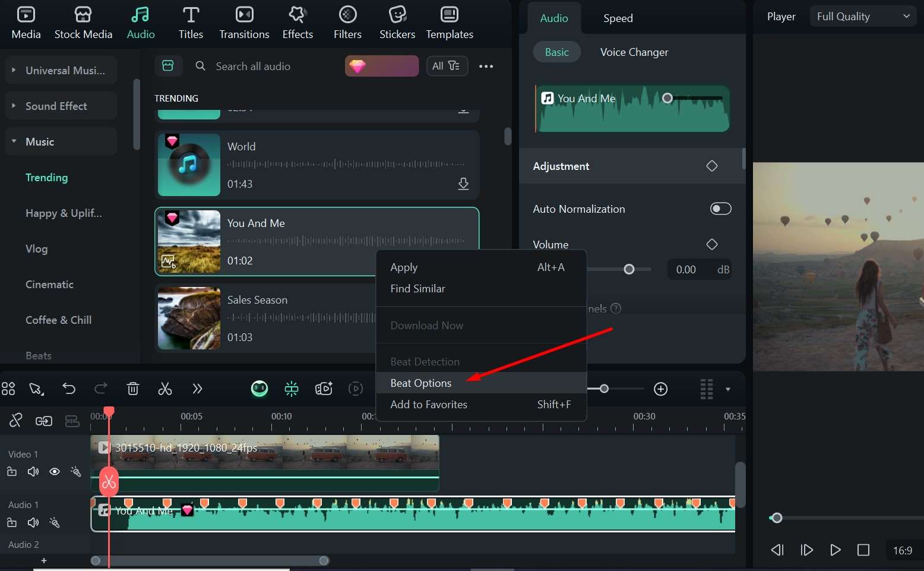Open the Transitions tab

244,23
